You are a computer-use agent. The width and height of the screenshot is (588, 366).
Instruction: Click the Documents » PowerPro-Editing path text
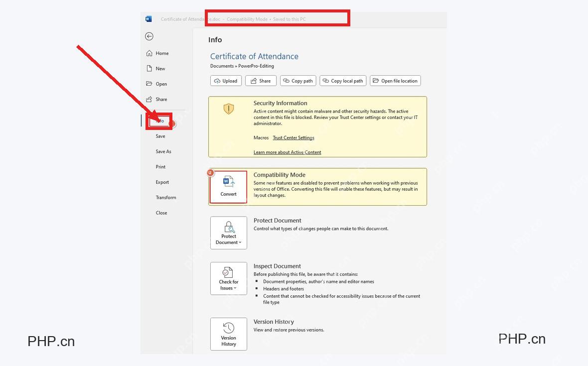click(242, 66)
